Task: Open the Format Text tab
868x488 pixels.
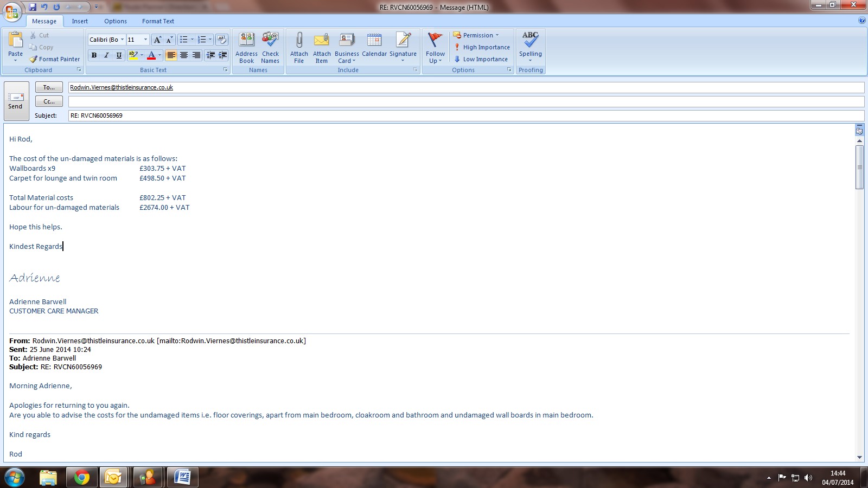Action: (158, 21)
